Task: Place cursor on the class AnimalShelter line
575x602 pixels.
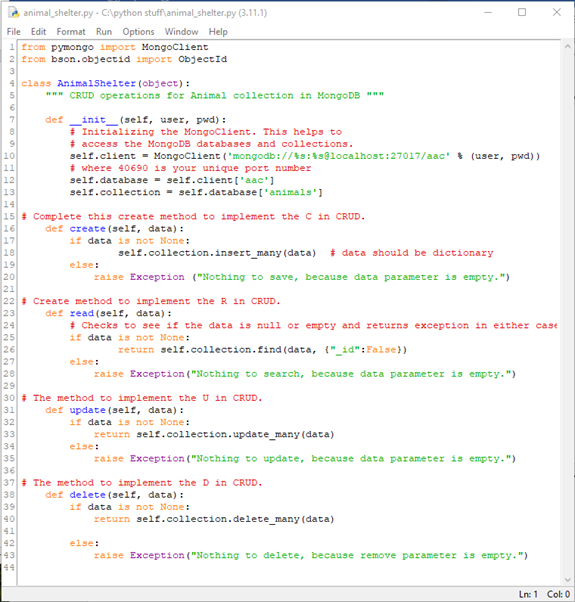Action: point(106,83)
